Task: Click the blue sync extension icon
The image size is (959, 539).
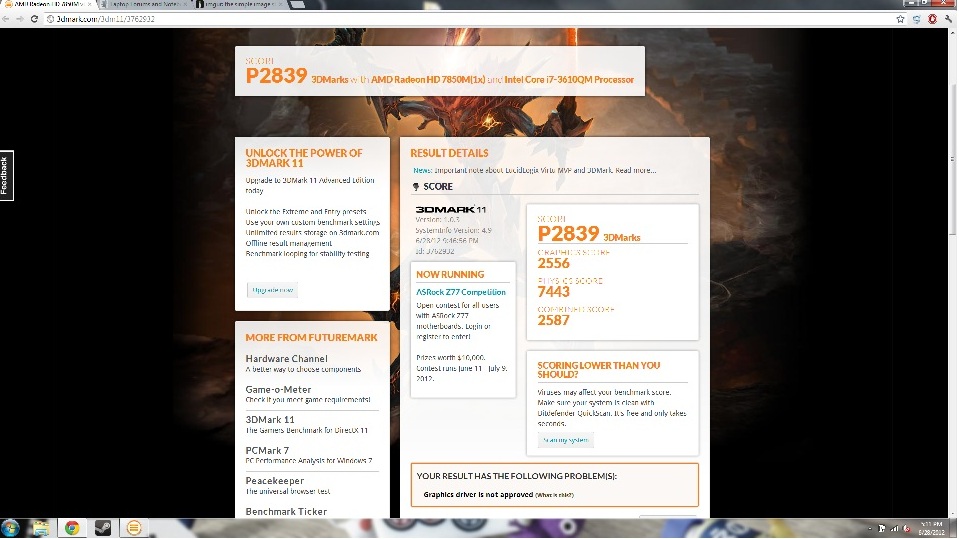Action: point(916,19)
